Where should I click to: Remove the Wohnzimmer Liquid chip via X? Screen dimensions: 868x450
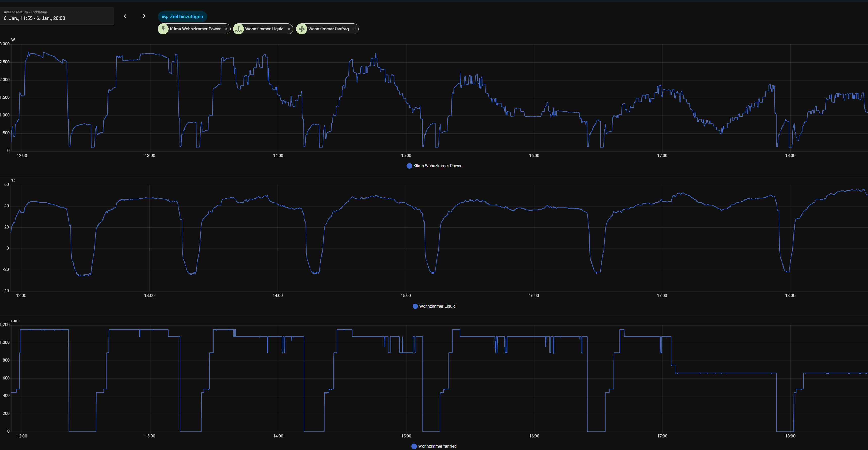click(x=289, y=29)
